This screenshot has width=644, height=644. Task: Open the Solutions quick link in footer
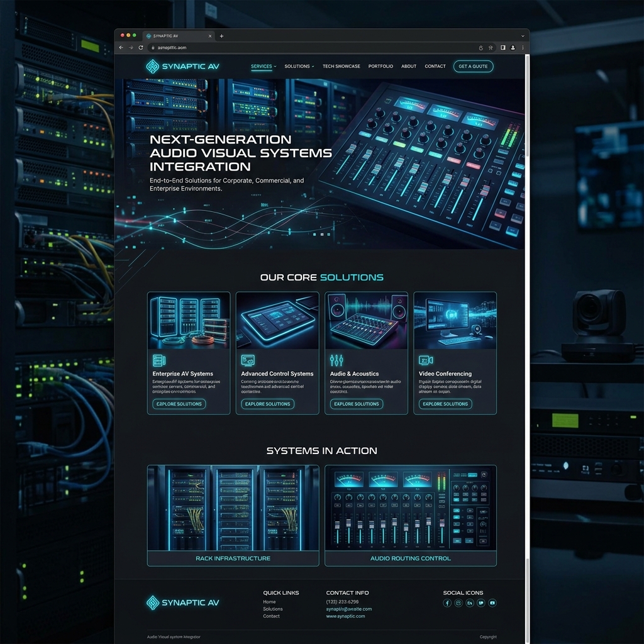pyautogui.click(x=273, y=609)
